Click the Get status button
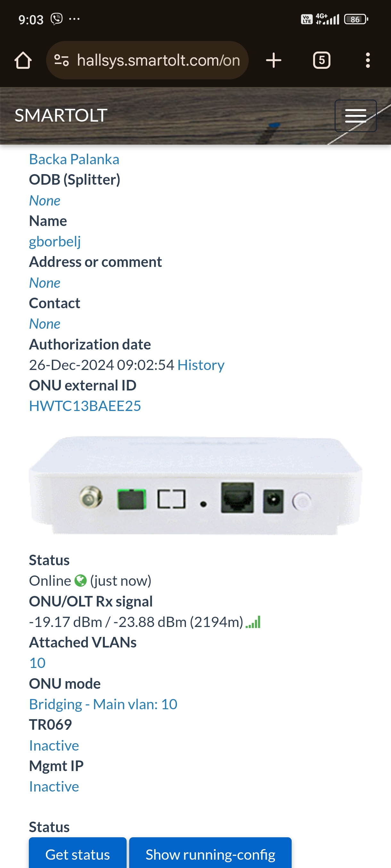This screenshot has height=868, width=391. (x=78, y=853)
